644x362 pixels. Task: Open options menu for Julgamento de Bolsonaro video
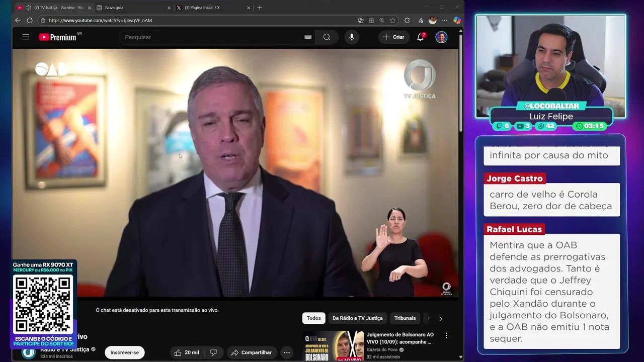(446, 335)
